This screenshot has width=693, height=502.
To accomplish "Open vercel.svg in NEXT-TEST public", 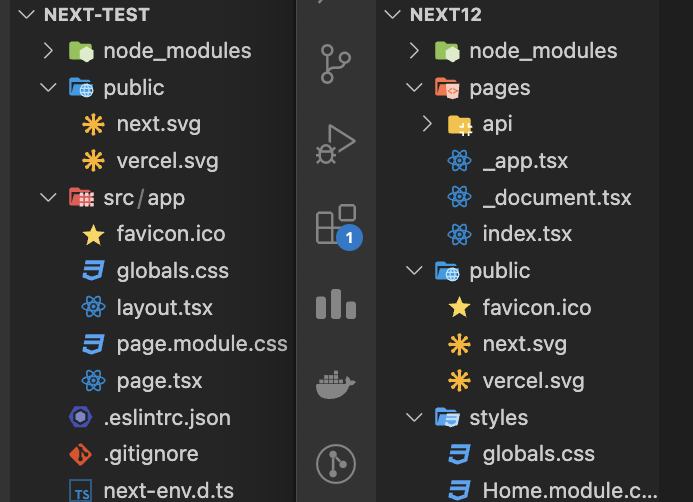I will point(168,161).
